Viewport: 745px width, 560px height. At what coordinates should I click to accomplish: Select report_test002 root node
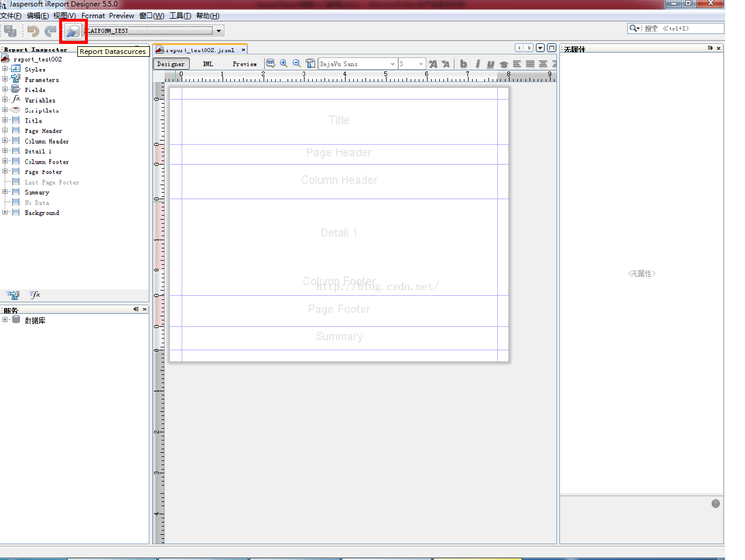pyautogui.click(x=37, y=59)
